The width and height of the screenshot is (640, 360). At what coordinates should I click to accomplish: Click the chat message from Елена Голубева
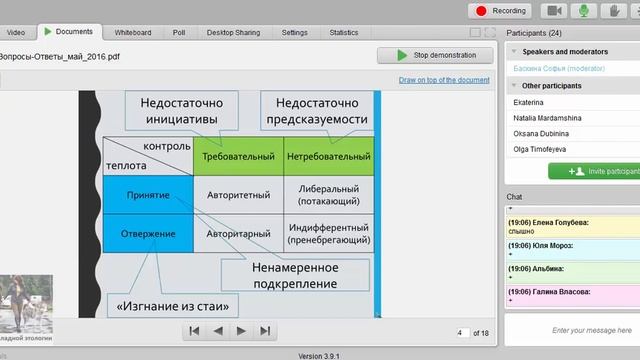(x=573, y=227)
